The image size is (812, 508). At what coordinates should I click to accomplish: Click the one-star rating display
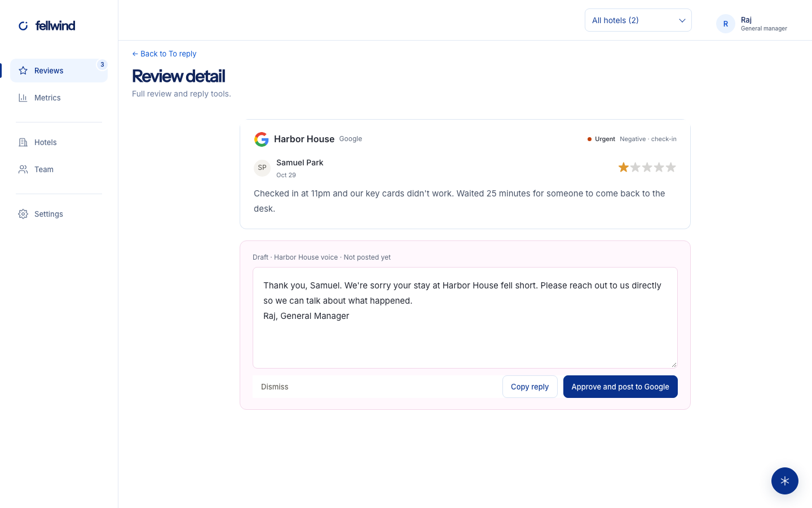[647, 167]
